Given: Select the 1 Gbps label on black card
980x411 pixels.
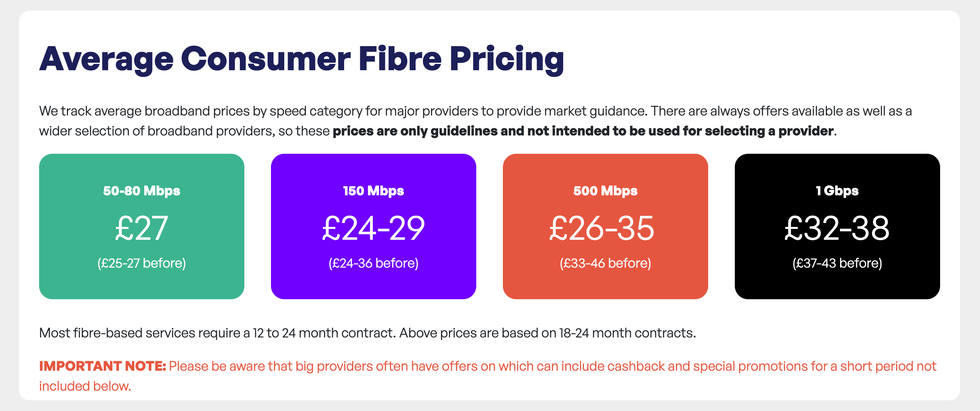Looking at the screenshot, I should click(837, 190).
